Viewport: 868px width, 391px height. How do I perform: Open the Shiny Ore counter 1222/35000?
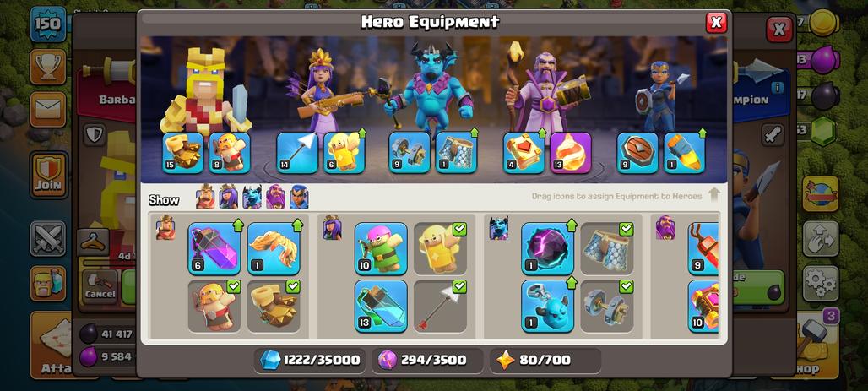[311, 361]
